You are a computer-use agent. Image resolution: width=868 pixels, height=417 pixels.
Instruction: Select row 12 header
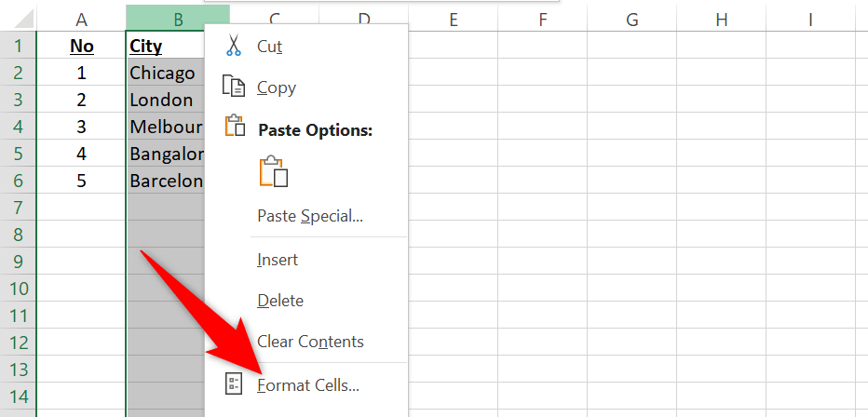18,342
